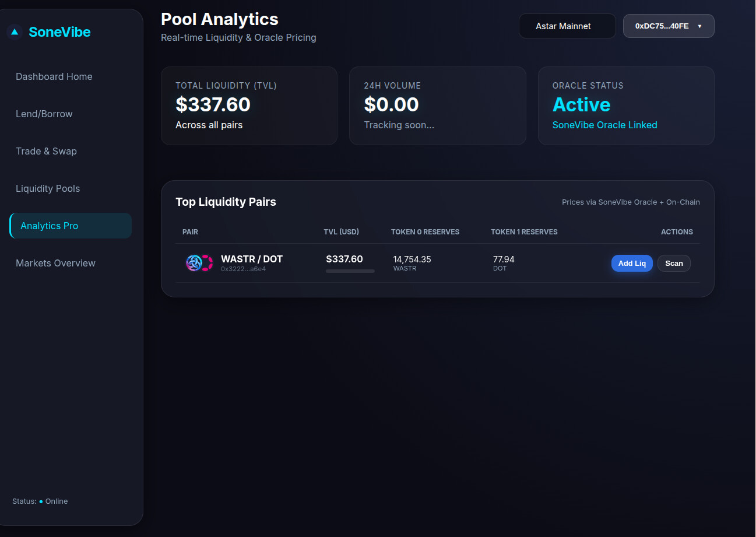Screen dimensions: 756x537
Task: Click the $337.60 TVL cell in table
Action: point(344,259)
